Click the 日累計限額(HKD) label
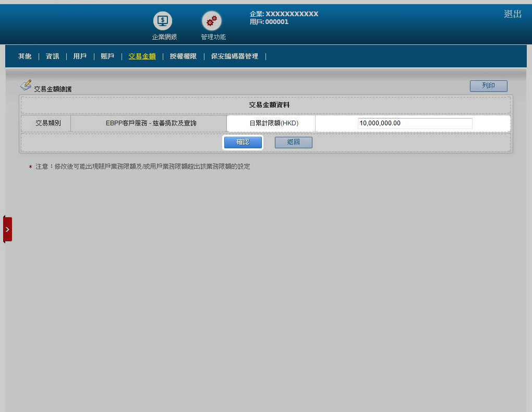The image size is (532, 412). tap(271, 123)
